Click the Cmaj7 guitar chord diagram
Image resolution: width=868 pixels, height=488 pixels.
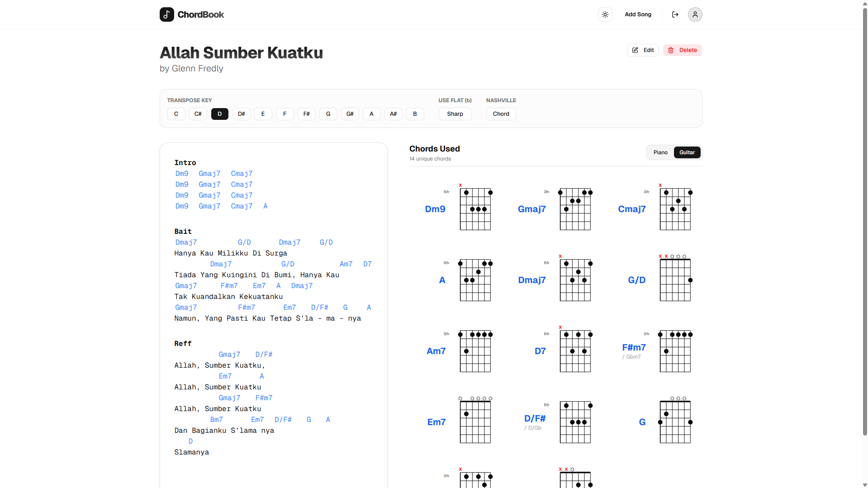pyautogui.click(x=675, y=207)
